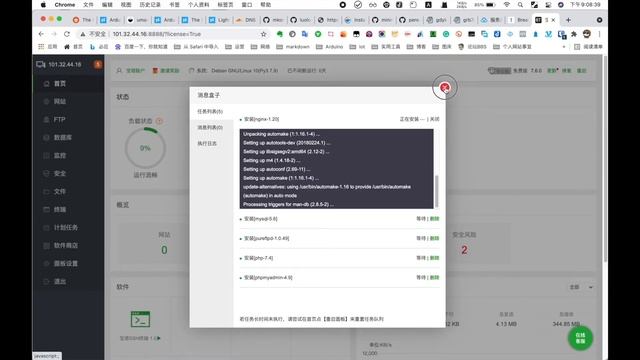Open the 历史记录 menu in menu bar
This screenshot has width=640, height=360.
tap(150, 4)
